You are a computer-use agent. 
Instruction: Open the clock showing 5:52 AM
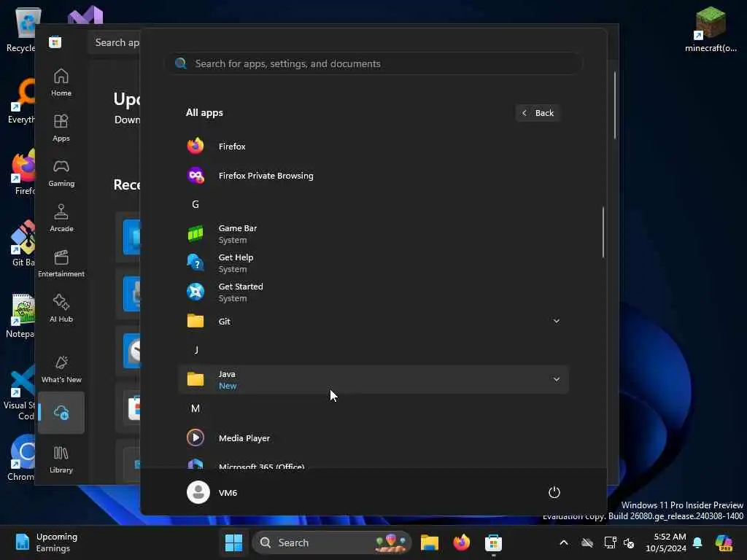tap(665, 542)
